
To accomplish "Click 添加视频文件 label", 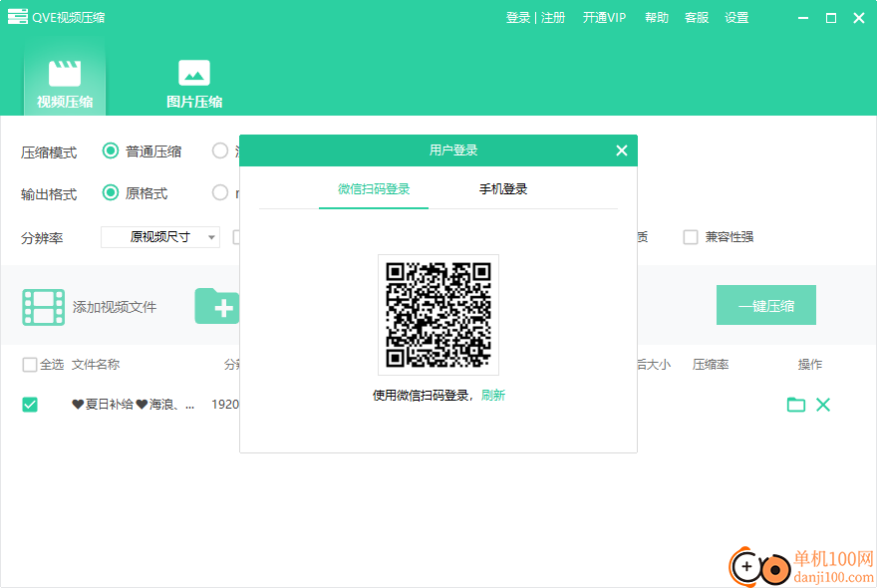I will coord(114,307).
